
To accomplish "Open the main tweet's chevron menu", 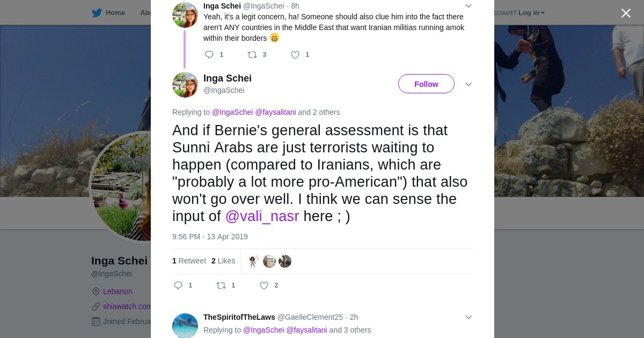I will pyautogui.click(x=468, y=84).
